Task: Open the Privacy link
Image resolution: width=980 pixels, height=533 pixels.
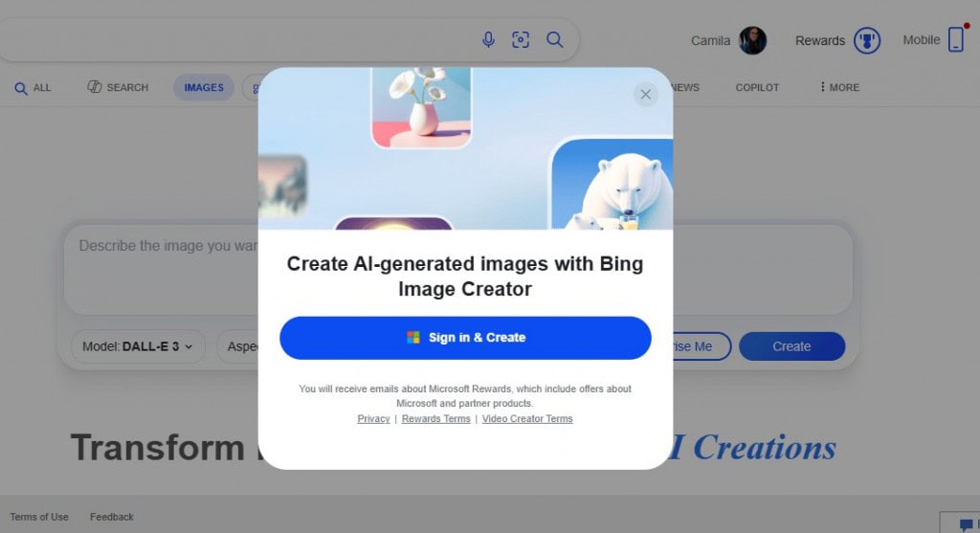Action: [x=373, y=419]
